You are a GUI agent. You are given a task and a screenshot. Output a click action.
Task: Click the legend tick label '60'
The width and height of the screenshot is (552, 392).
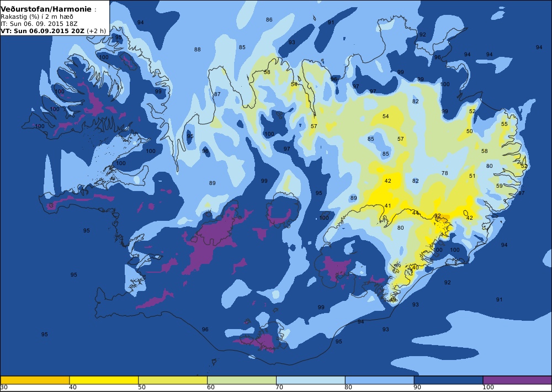pos(210,388)
